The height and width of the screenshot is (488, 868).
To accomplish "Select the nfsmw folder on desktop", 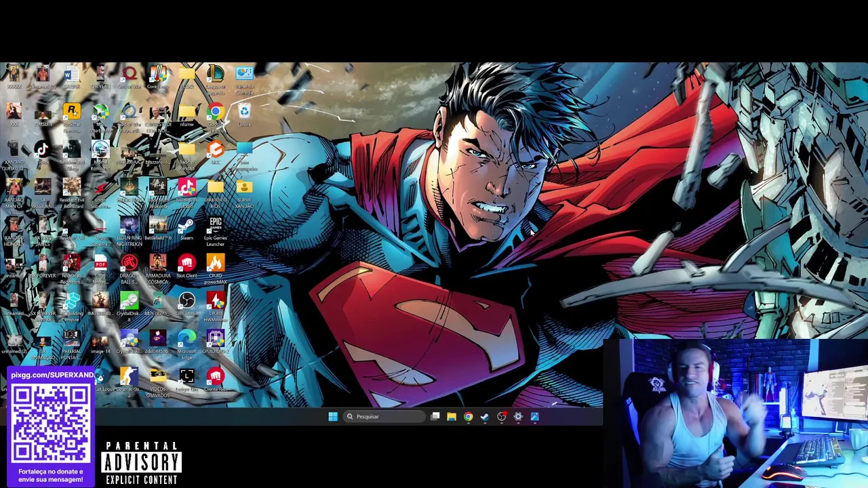I will pyautogui.click(x=186, y=114).
